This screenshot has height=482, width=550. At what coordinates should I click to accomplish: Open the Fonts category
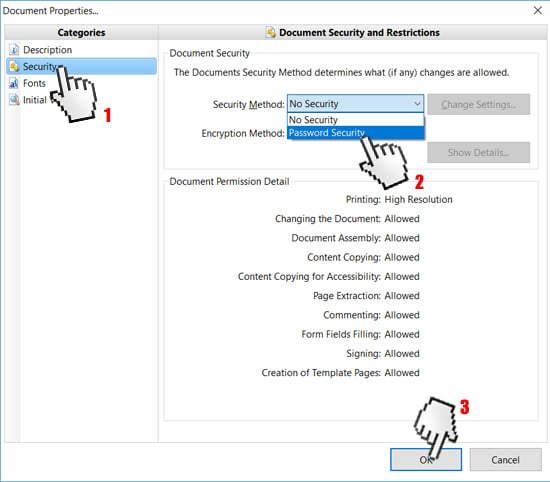(34, 83)
